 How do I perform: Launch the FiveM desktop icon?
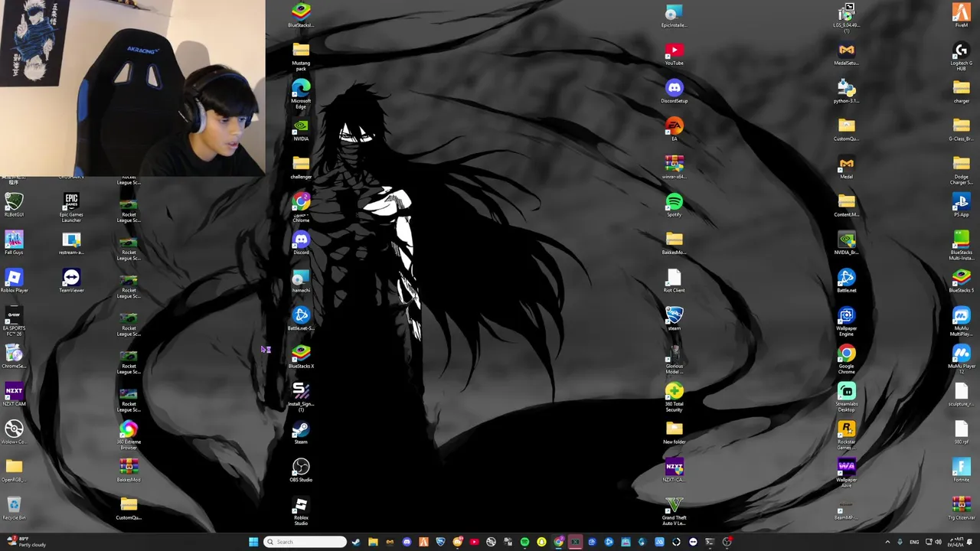[961, 15]
